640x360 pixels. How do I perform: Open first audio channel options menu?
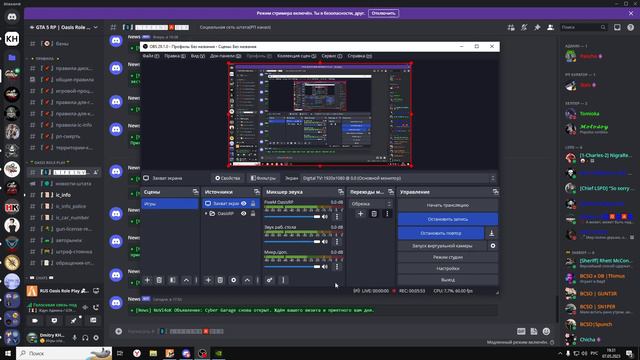[337, 217]
